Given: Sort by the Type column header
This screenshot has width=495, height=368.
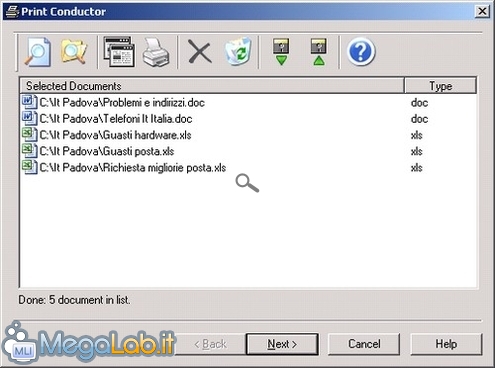Looking at the screenshot, I should coord(440,86).
